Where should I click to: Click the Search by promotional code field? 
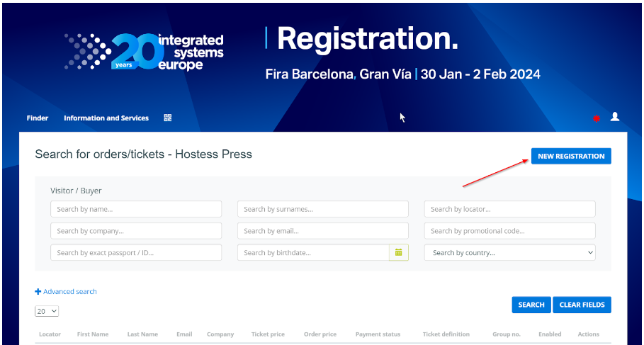point(509,231)
